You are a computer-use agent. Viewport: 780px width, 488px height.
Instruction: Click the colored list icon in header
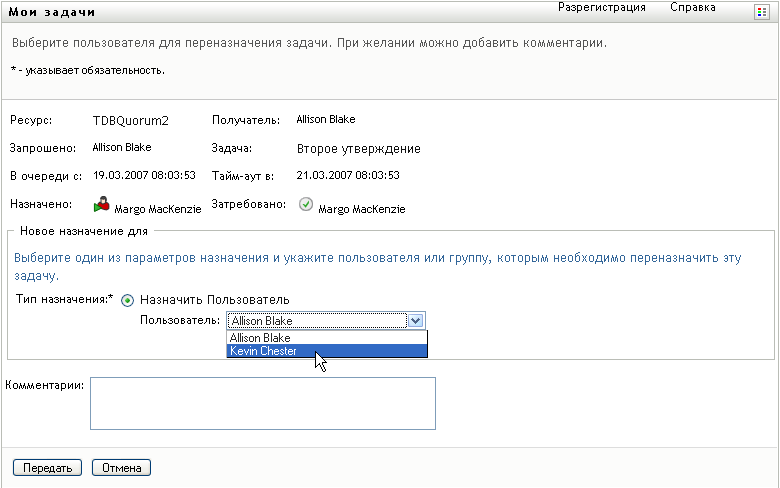pos(761,10)
